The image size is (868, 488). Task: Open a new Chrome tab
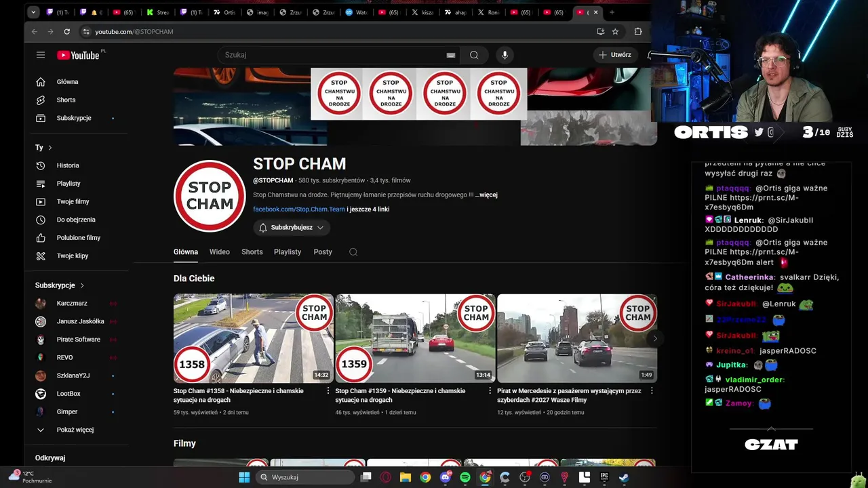pos(612,12)
